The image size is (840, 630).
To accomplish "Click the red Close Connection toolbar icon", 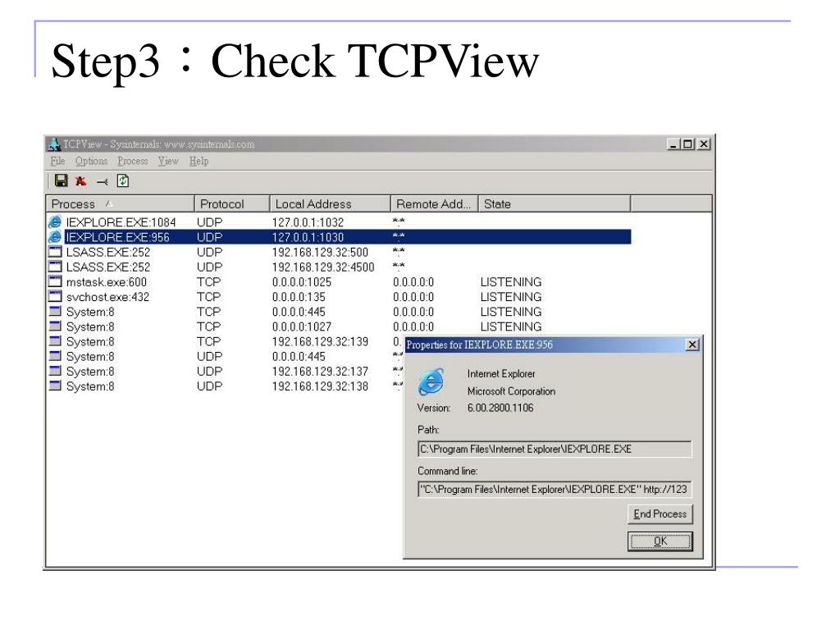I will tap(81, 181).
